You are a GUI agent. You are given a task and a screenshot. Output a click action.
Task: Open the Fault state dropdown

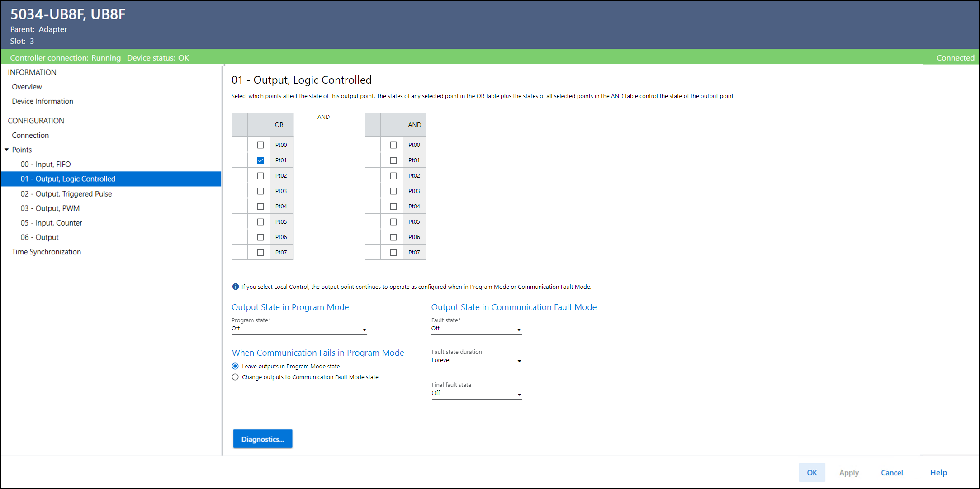pos(476,329)
